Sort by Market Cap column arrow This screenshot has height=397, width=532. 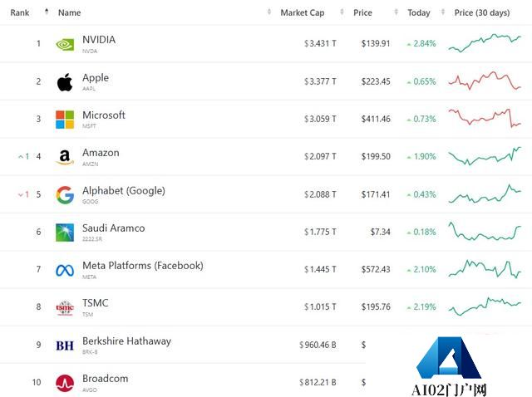pos(342,12)
